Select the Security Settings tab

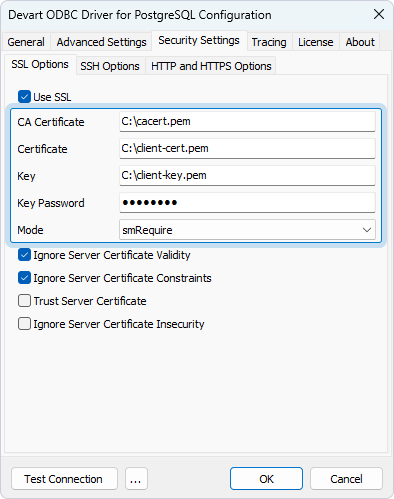199,40
